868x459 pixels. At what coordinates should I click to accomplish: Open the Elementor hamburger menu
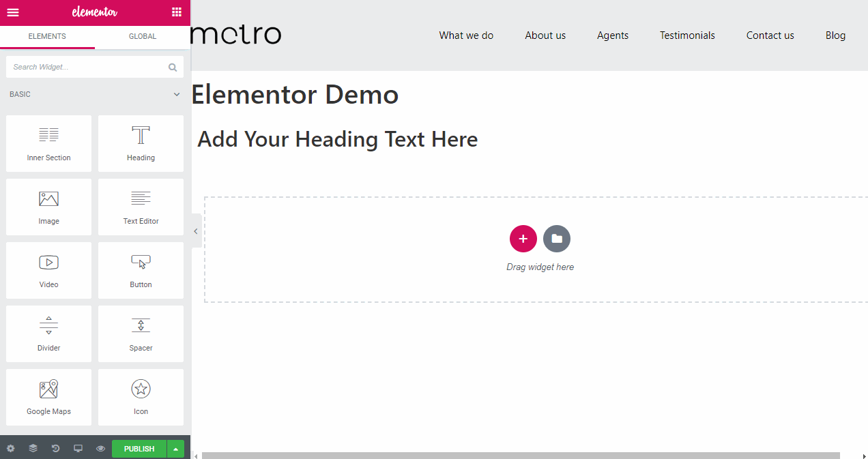pos(13,12)
